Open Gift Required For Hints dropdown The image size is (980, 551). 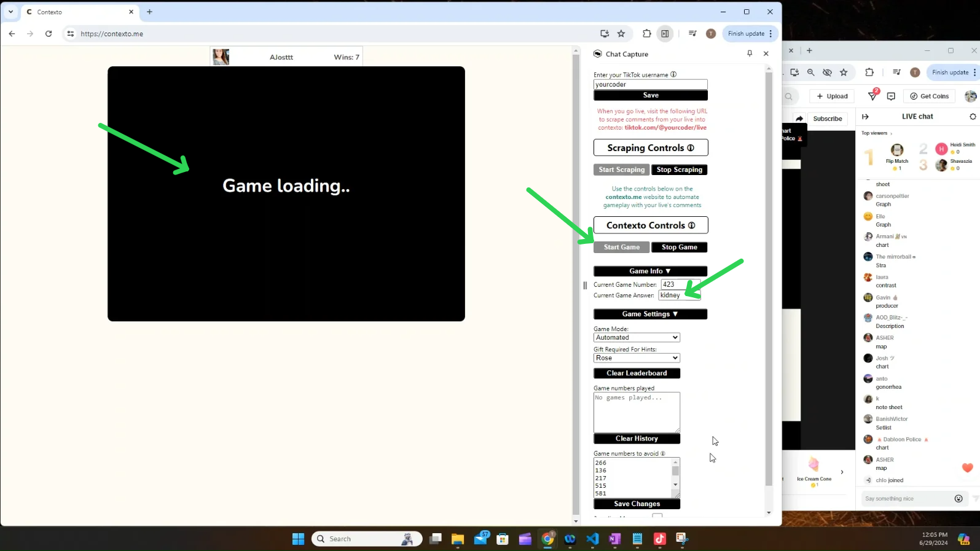pyautogui.click(x=637, y=358)
